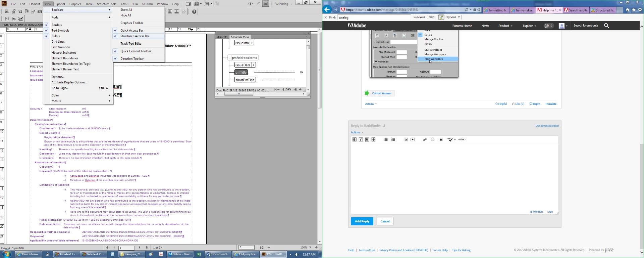Click the Forums Home link
The width and height of the screenshot is (644, 258).
(462, 26)
